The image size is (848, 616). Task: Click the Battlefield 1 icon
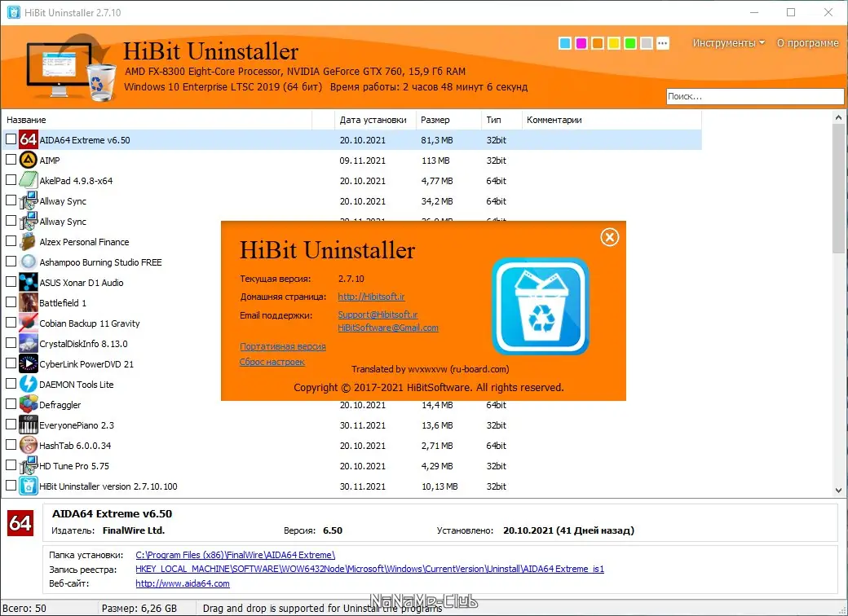(28, 302)
